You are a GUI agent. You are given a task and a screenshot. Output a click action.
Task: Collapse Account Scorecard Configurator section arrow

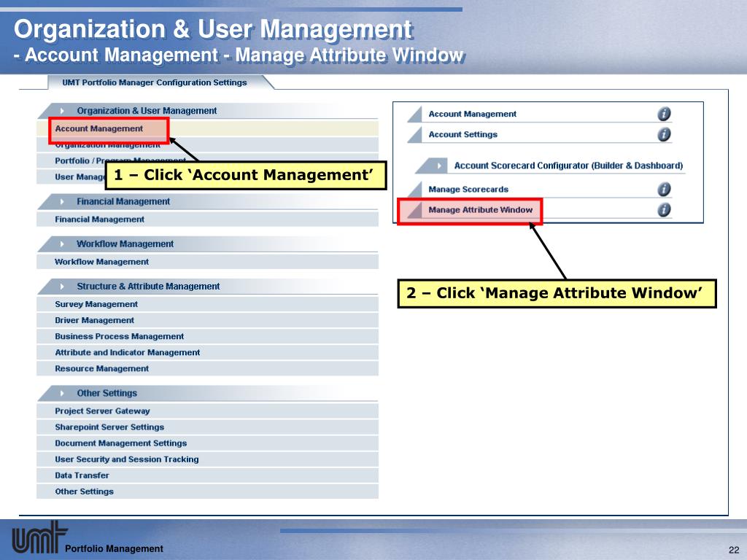coord(438,166)
